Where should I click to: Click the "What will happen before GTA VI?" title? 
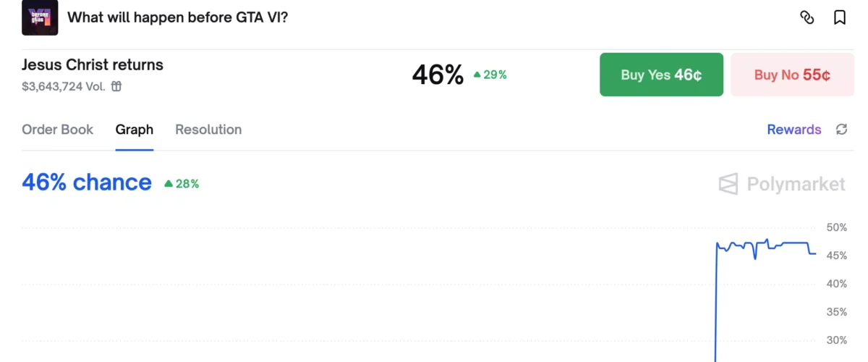[x=178, y=17]
